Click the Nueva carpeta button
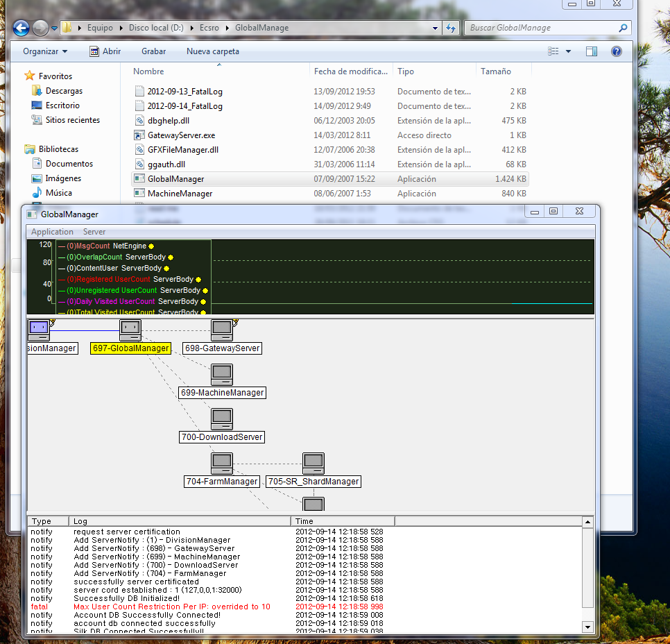The image size is (670, 644). point(213,51)
